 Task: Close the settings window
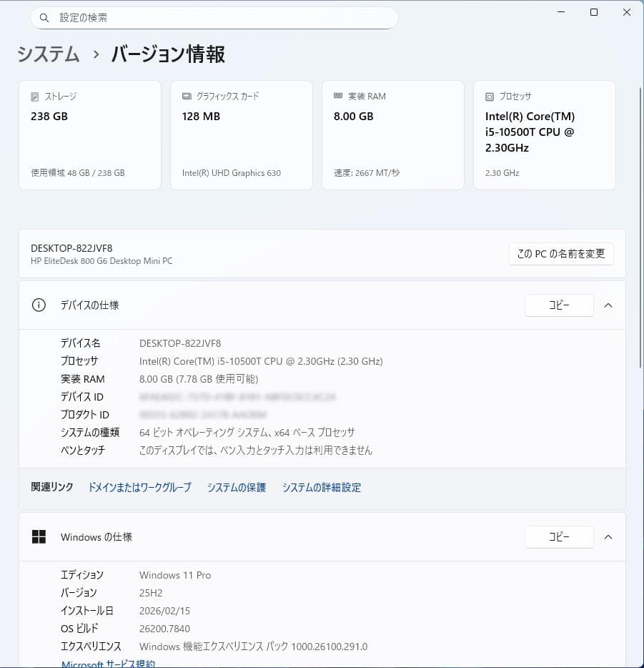pos(627,12)
